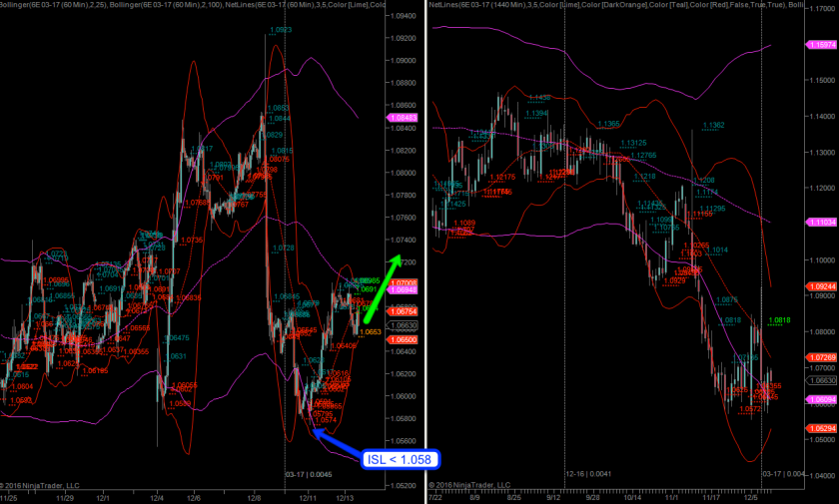Click the 1.1394 label on daily chart
This screenshot has width=839, height=504.
click(x=536, y=114)
